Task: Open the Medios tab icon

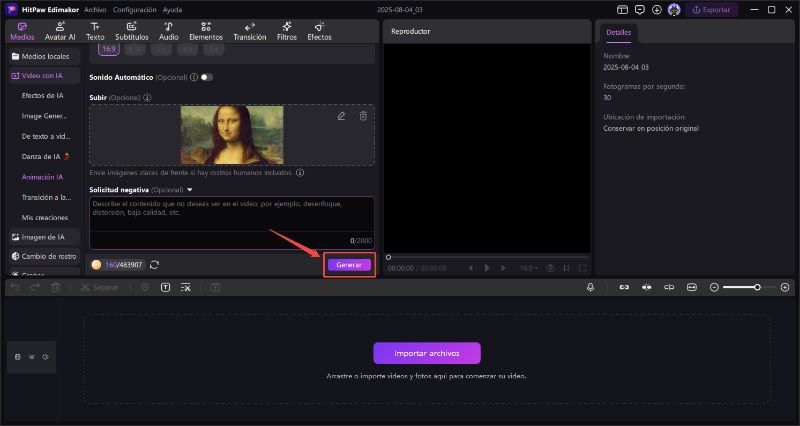Action: pos(22,27)
